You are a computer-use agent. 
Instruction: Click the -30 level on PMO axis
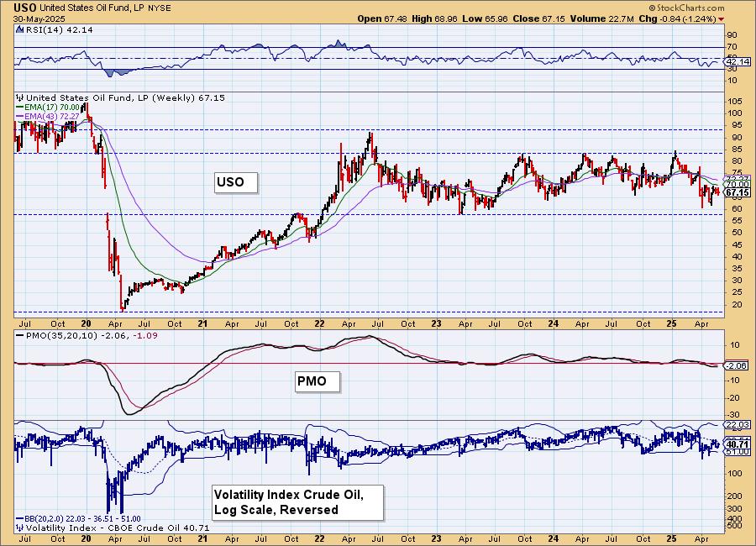732,414
